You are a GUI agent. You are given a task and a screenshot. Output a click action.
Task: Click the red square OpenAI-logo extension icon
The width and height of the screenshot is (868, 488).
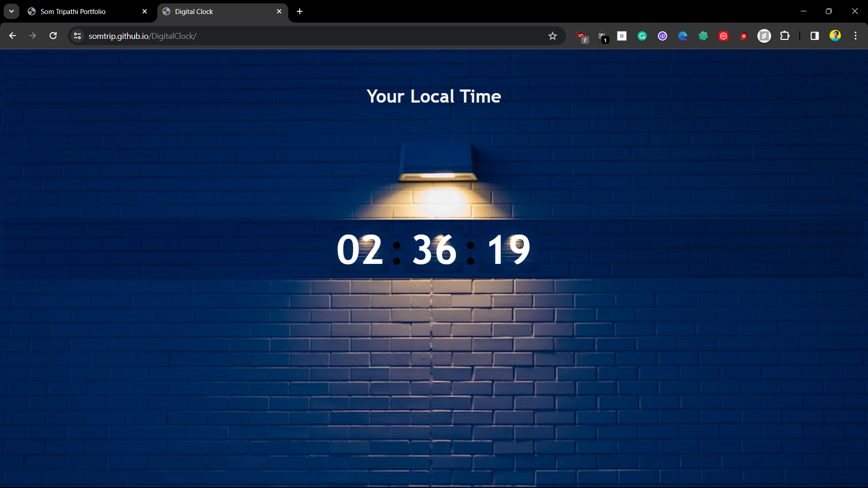tap(723, 36)
